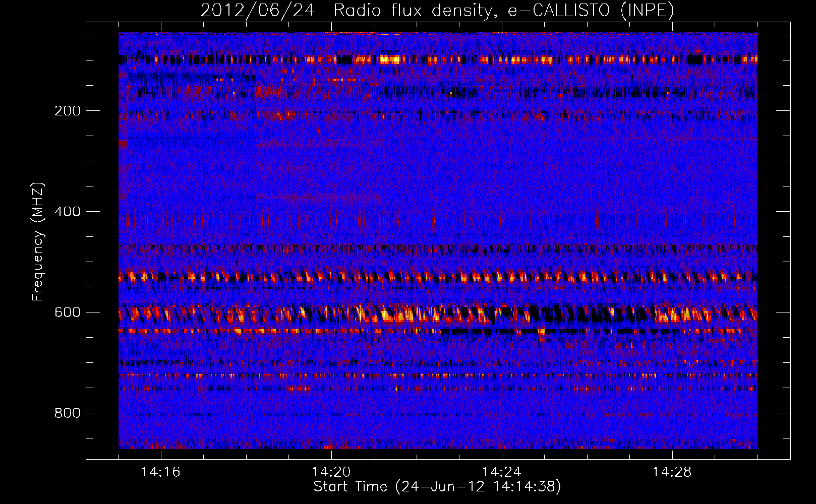Click the 14:20 time axis label
816x504 pixels.
tap(331, 472)
